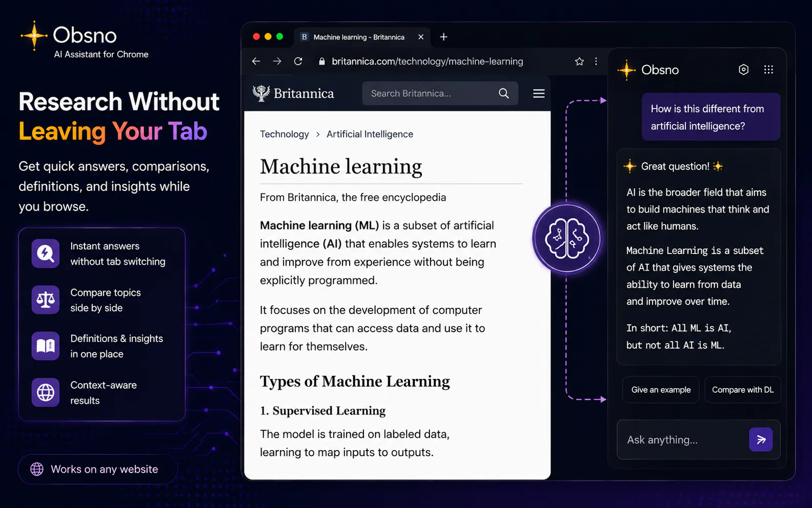Select the Machine learning - Britannica tab
The image size is (812, 508).
pyautogui.click(x=362, y=37)
